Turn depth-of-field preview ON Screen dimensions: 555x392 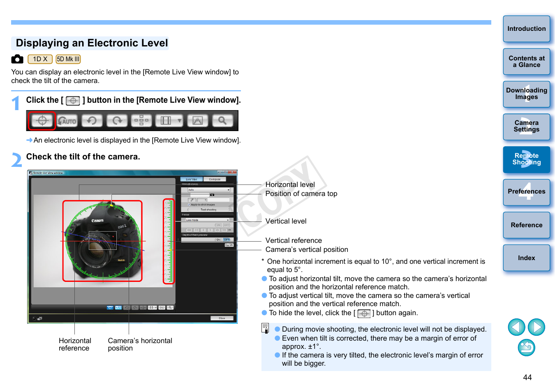[218, 240]
